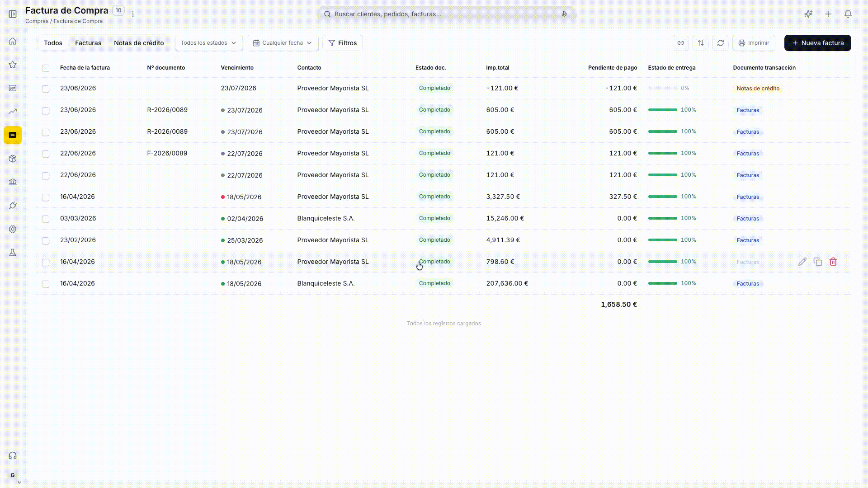Image resolution: width=868 pixels, height=488 pixels.
Task: Click the delivery progress bar in 15,246.00 € row
Action: point(663,218)
